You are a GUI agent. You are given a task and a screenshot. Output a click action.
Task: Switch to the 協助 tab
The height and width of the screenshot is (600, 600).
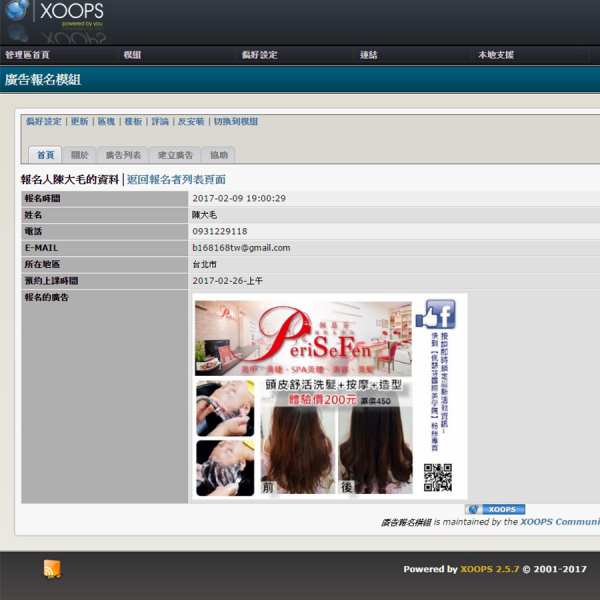pyautogui.click(x=218, y=155)
